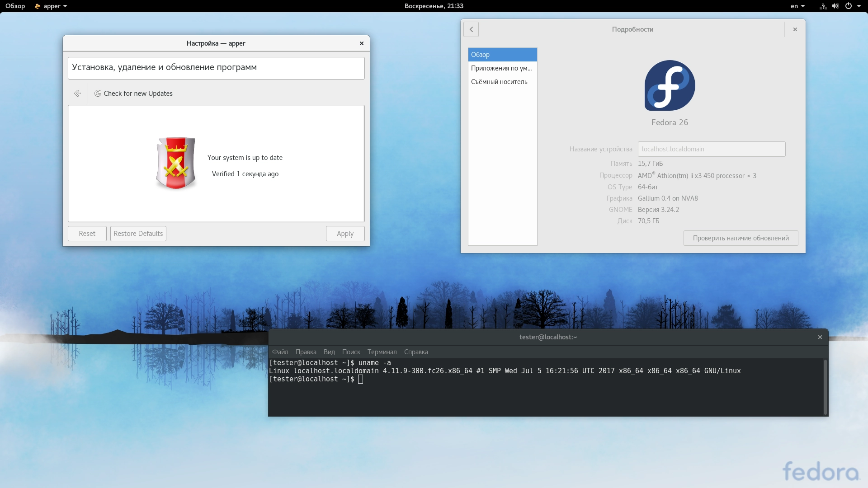Click the power icon in the top bar
Image resolution: width=868 pixels, height=488 pixels.
tap(849, 6)
